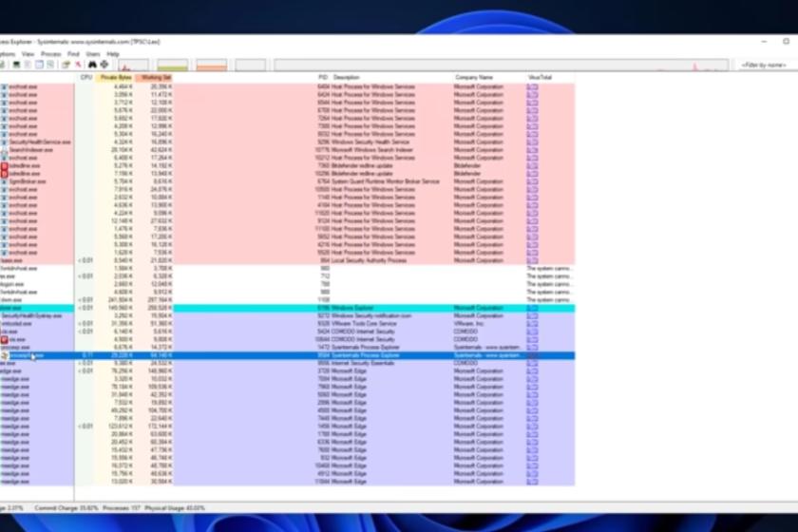Open VirusTotal link on Internet Security Essentials row

pos(532,364)
